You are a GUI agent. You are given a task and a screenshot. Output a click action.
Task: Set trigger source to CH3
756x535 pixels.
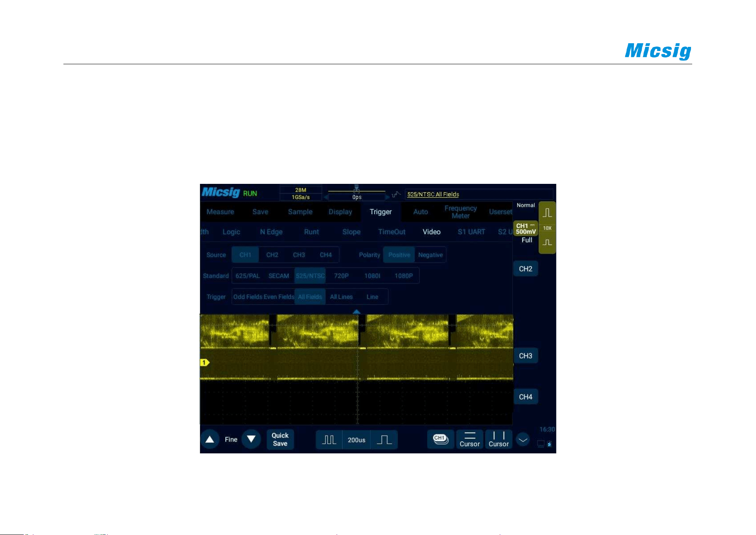[x=299, y=255]
